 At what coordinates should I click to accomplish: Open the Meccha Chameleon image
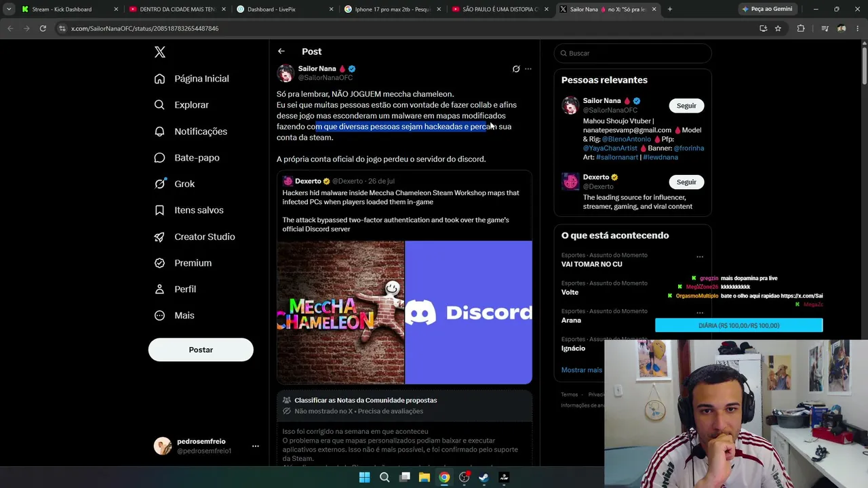(340, 312)
